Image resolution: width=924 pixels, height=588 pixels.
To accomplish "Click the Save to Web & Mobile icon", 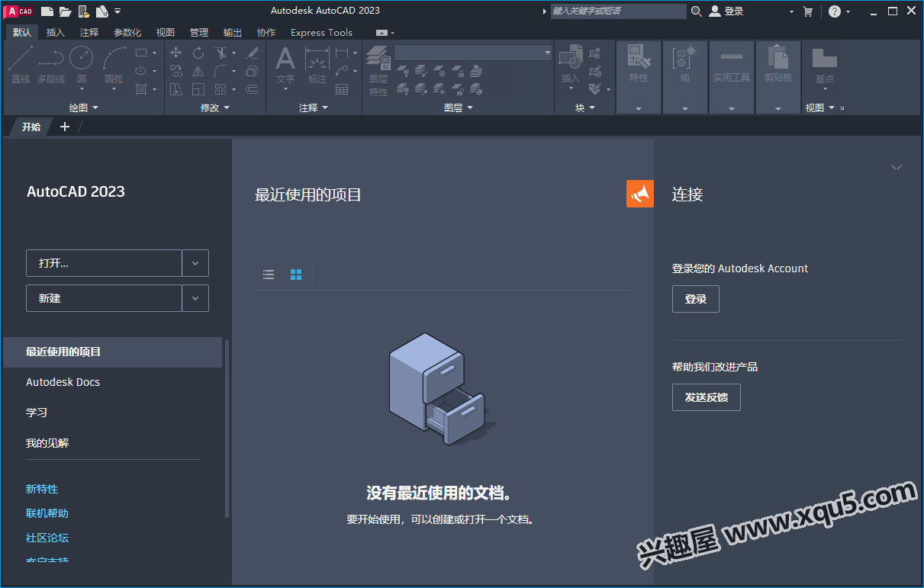I will click(x=101, y=11).
